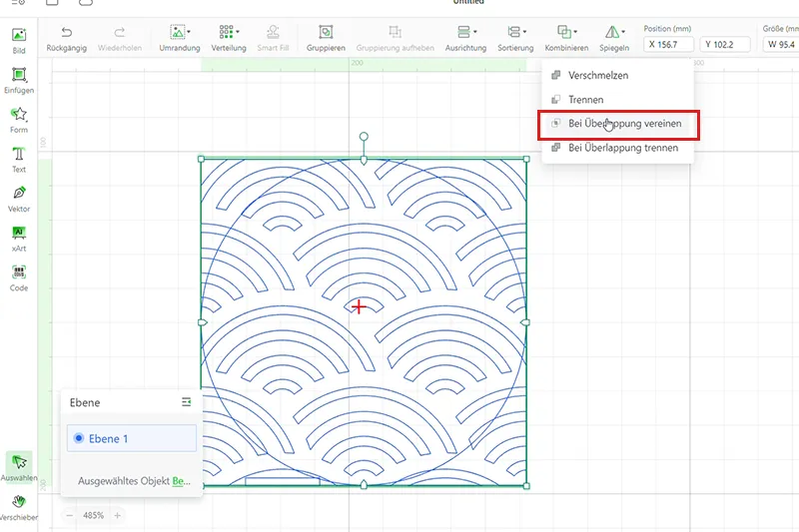The height and width of the screenshot is (532, 799).
Task: Switch to the Verschieben hand tool
Action: (19, 507)
